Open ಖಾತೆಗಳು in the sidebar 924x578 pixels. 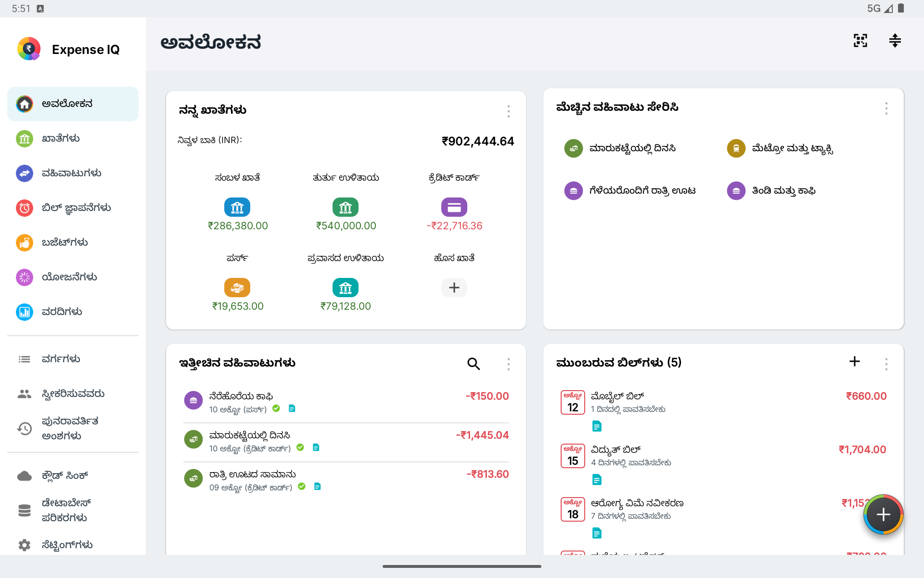73,139
